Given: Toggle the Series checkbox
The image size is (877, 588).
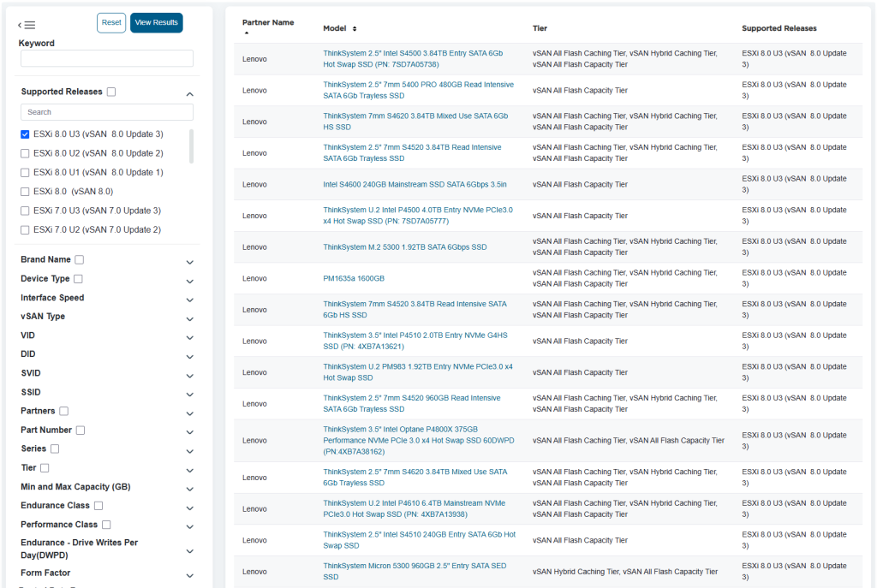Looking at the screenshot, I should [55, 448].
